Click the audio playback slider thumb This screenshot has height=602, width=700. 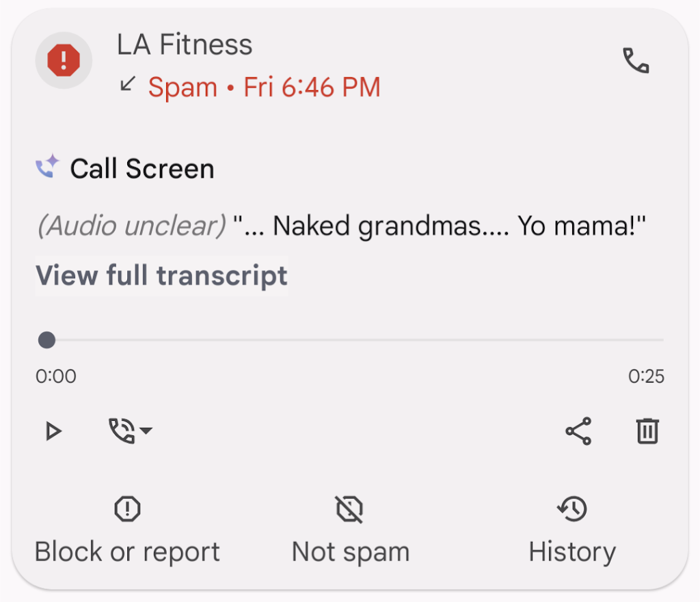click(46, 340)
